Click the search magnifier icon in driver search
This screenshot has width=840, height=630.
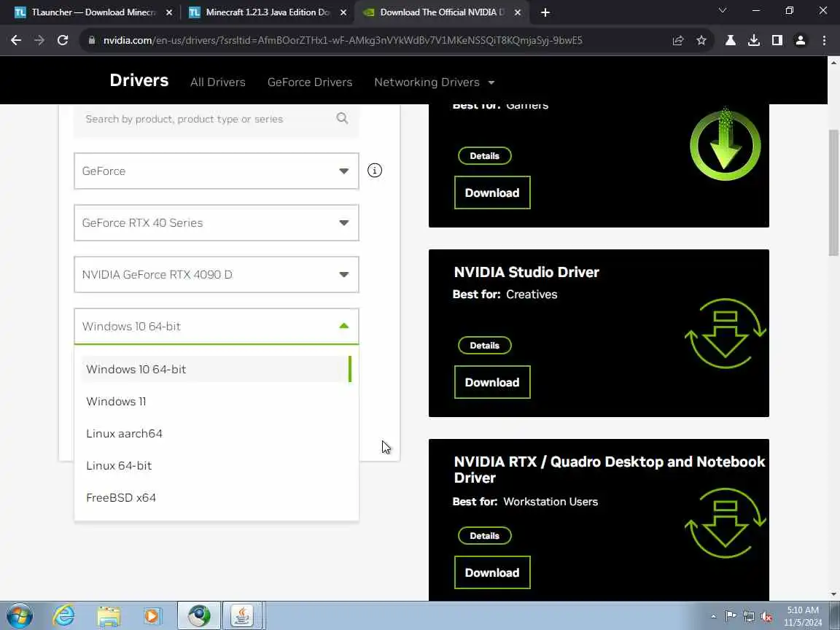(342, 118)
